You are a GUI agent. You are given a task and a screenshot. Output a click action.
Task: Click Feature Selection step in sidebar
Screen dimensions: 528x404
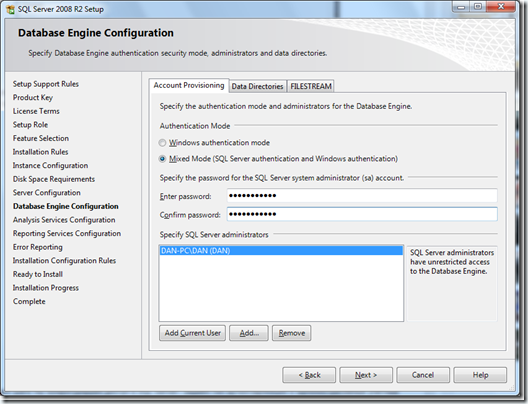[x=41, y=138]
